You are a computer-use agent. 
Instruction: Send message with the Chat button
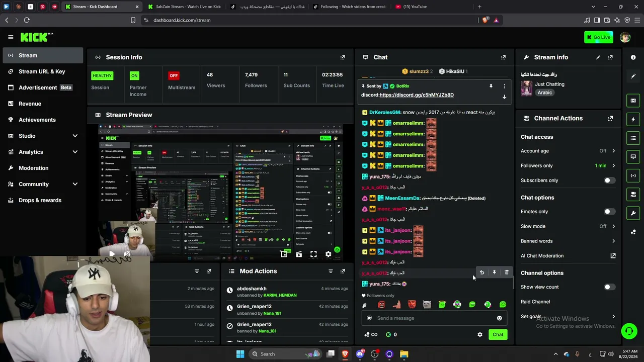tap(498, 334)
